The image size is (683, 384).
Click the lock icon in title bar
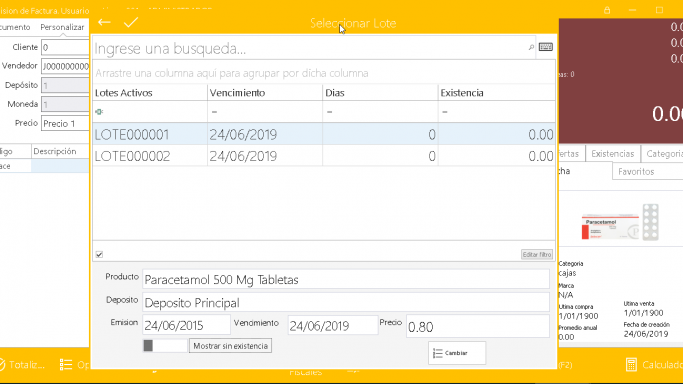(607, 10)
